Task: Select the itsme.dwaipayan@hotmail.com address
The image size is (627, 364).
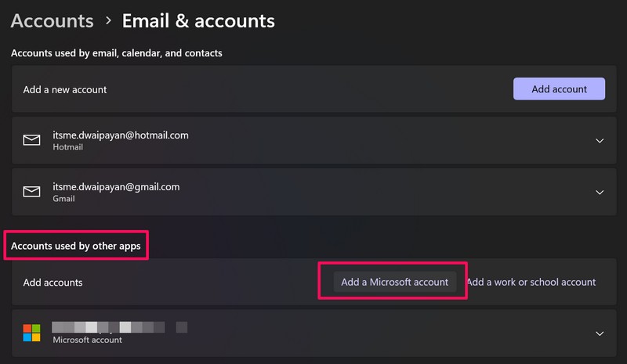Action: 121,135
